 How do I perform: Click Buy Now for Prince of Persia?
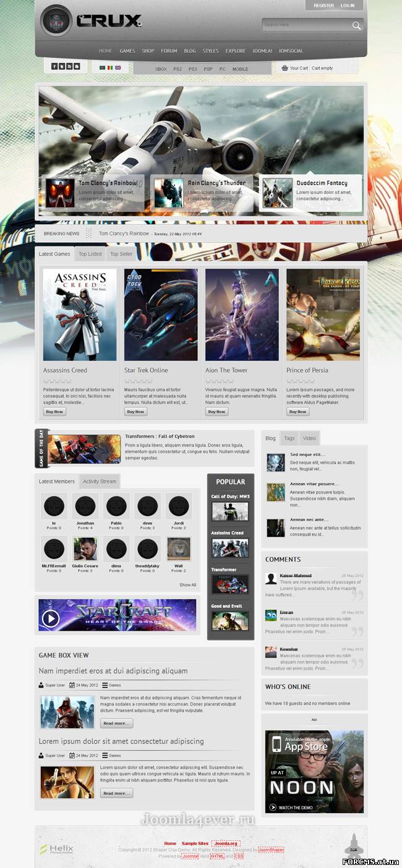pos(297,411)
